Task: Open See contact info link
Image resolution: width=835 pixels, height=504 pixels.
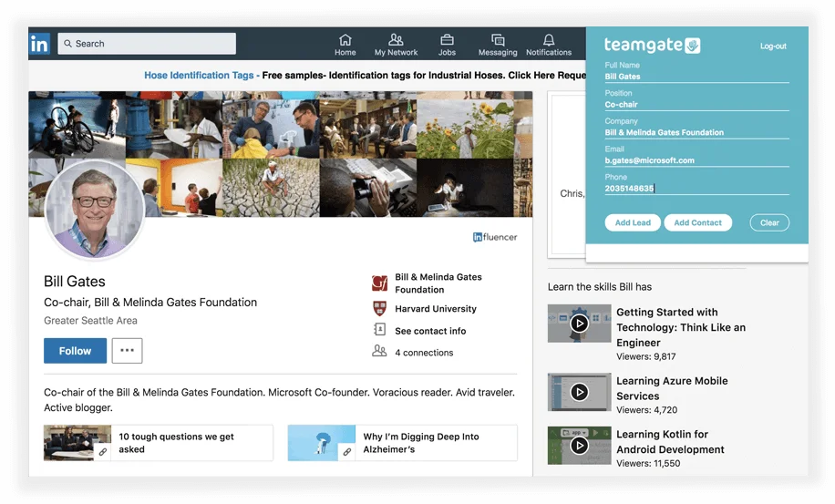Action: [x=430, y=331]
